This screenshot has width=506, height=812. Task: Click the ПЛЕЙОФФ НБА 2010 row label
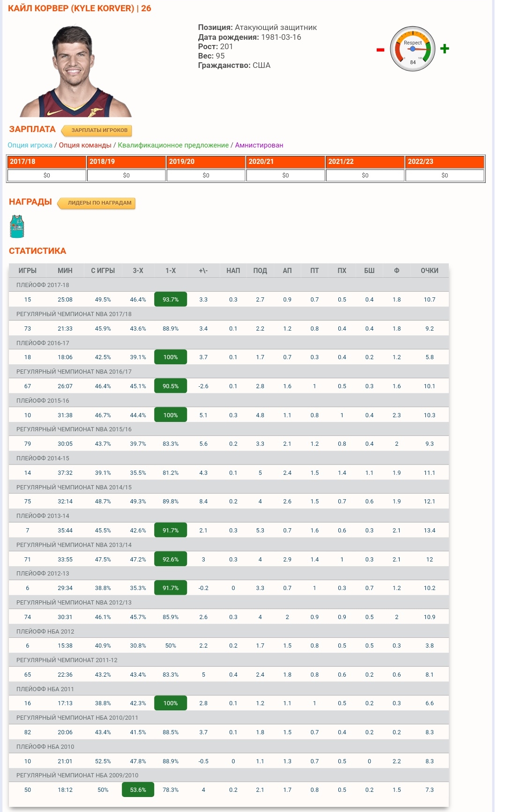tap(45, 747)
